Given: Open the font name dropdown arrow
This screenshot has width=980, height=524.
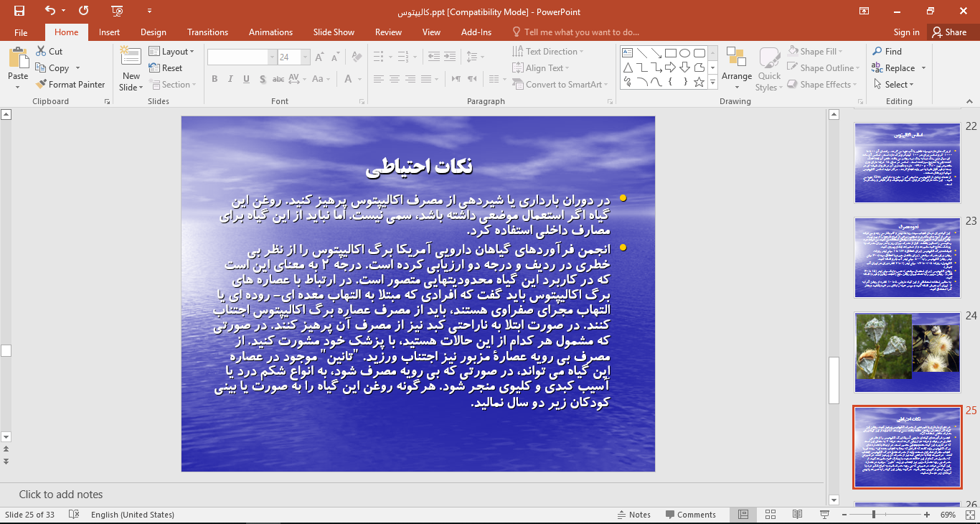Looking at the screenshot, I should click(x=272, y=57).
